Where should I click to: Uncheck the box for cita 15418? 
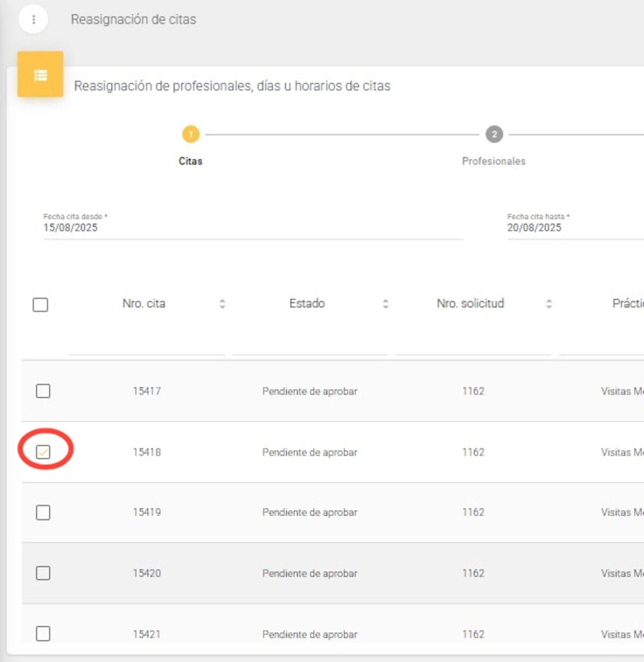(43, 452)
